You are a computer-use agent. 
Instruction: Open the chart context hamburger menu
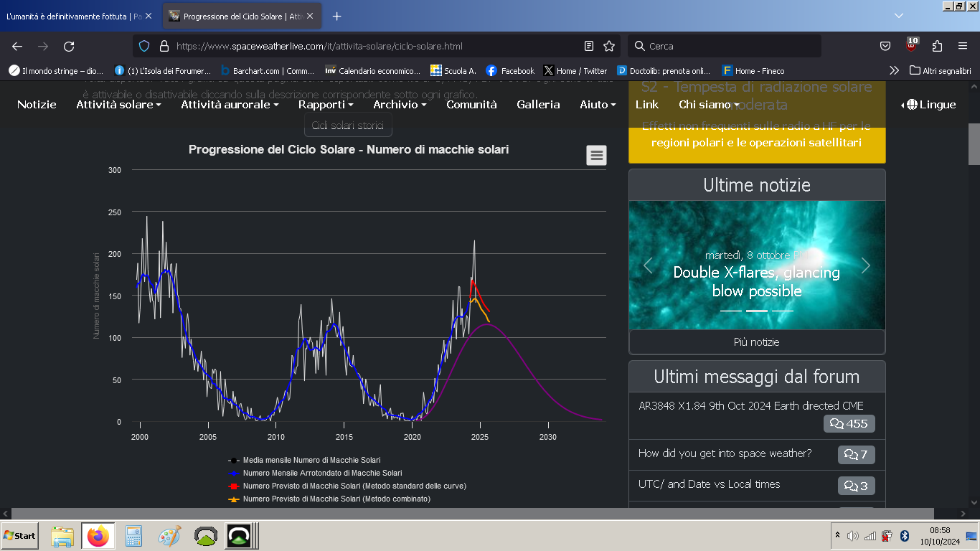(596, 155)
